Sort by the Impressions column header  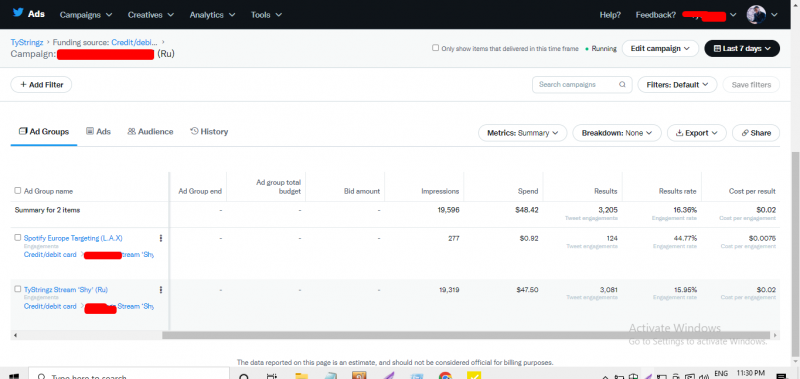(440, 191)
